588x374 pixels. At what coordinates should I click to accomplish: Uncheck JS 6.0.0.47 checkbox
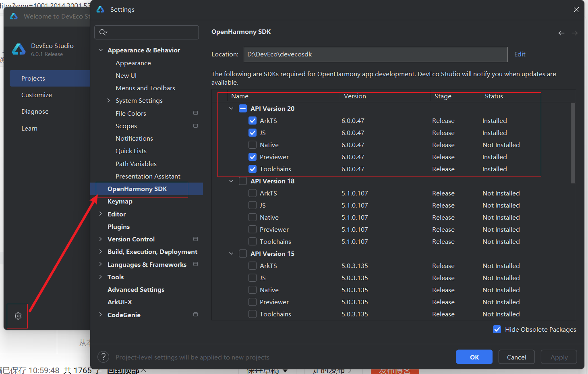pyautogui.click(x=253, y=133)
